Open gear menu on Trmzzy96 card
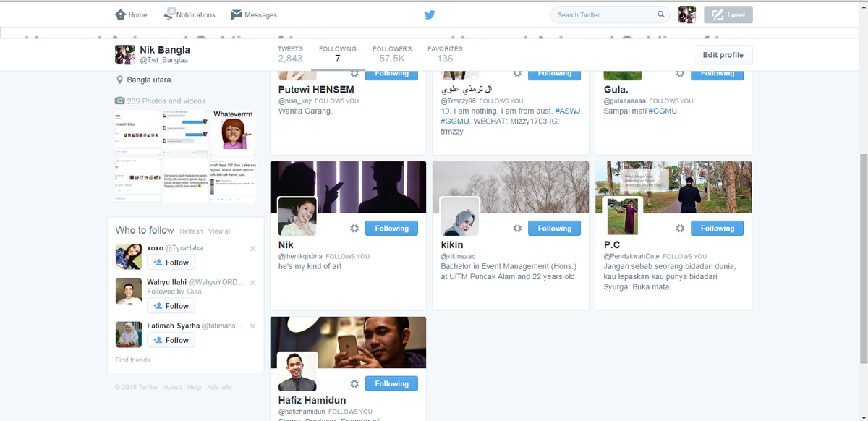 (x=517, y=73)
